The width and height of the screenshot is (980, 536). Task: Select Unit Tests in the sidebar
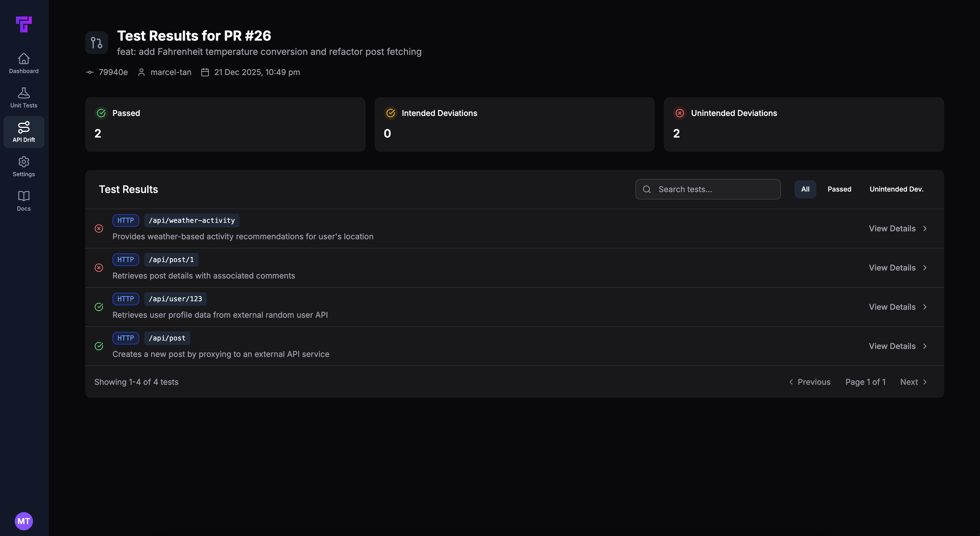[x=24, y=97]
